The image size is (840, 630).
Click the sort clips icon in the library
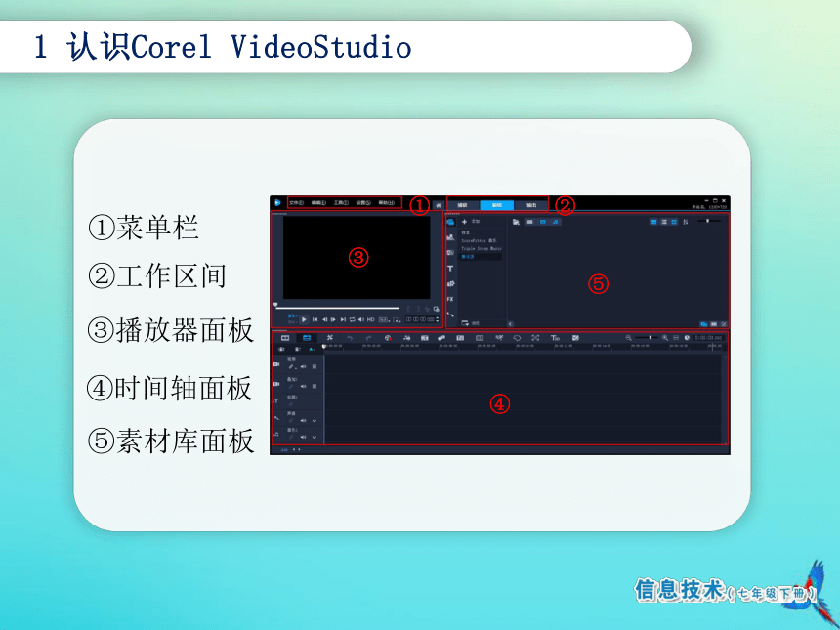(685, 222)
